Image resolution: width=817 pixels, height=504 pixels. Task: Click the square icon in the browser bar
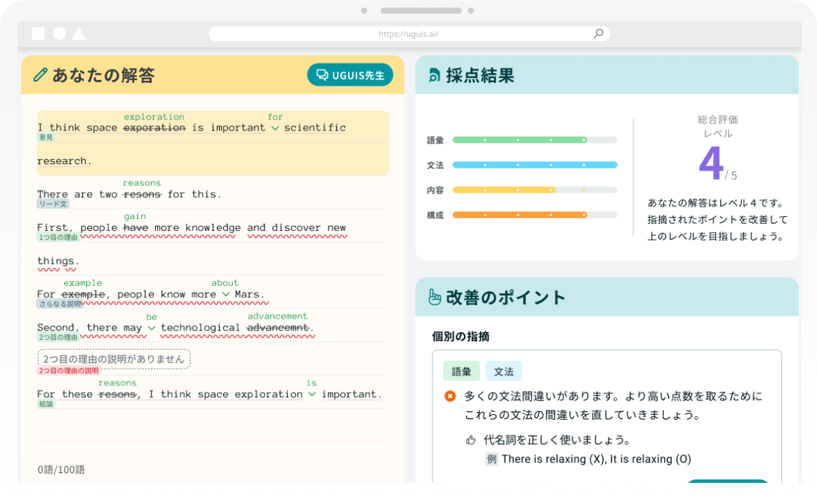click(38, 33)
